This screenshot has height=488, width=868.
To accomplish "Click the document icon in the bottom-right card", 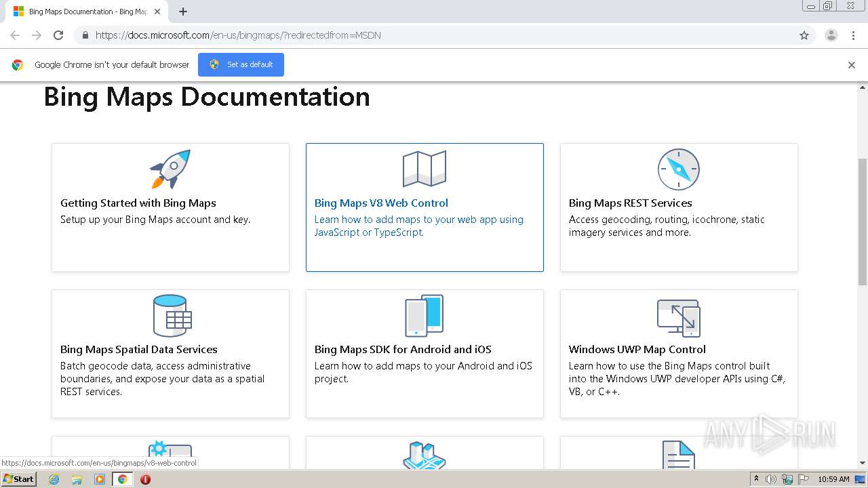I will click(679, 454).
